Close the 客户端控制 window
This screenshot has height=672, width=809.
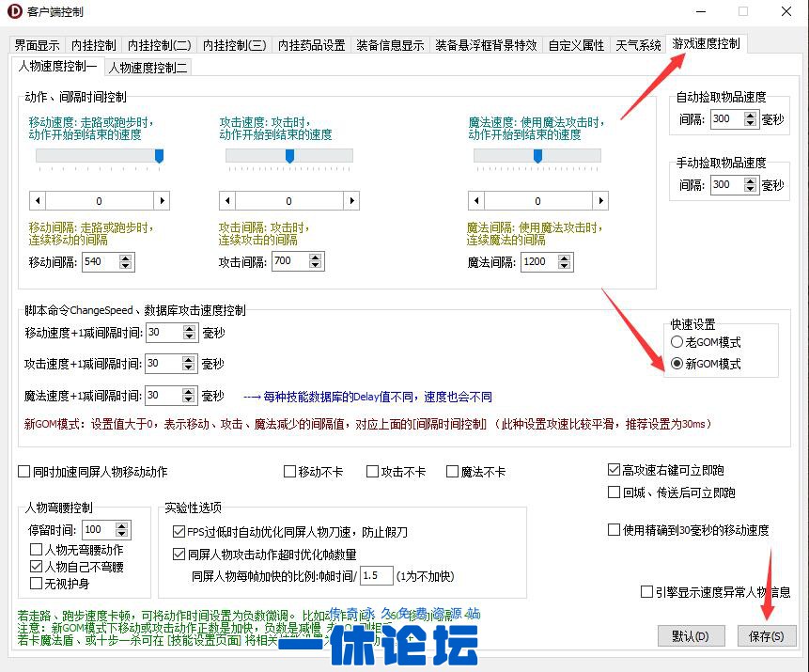click(786, 11)
